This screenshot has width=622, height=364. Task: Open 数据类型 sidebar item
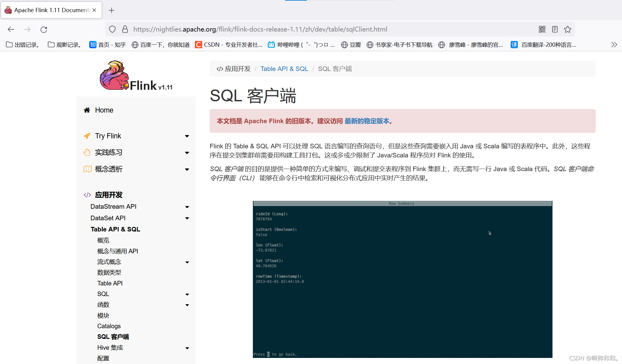109,272
